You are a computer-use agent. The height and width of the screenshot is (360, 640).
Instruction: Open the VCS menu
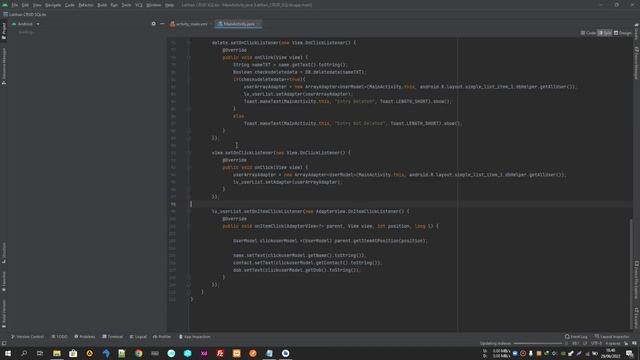coord(139,5)
